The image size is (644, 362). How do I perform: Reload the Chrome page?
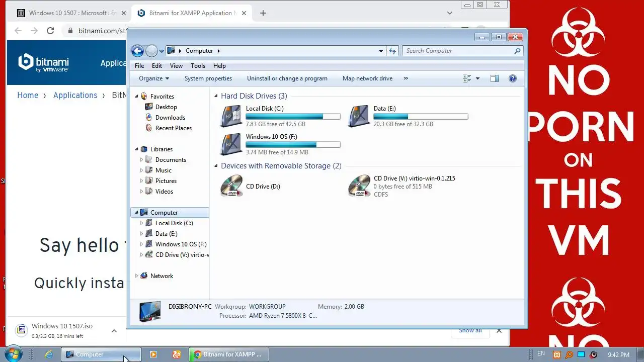click(50, 31)
